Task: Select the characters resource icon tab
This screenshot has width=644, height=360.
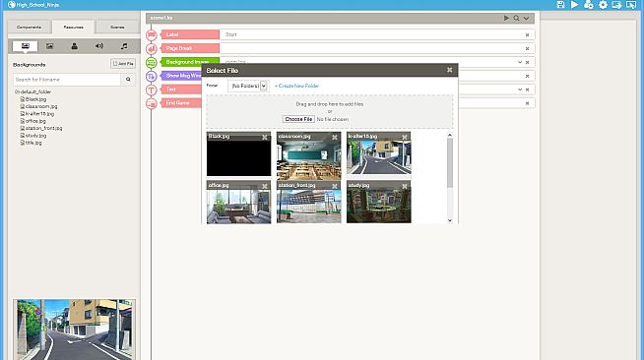Action: [74, 46]
